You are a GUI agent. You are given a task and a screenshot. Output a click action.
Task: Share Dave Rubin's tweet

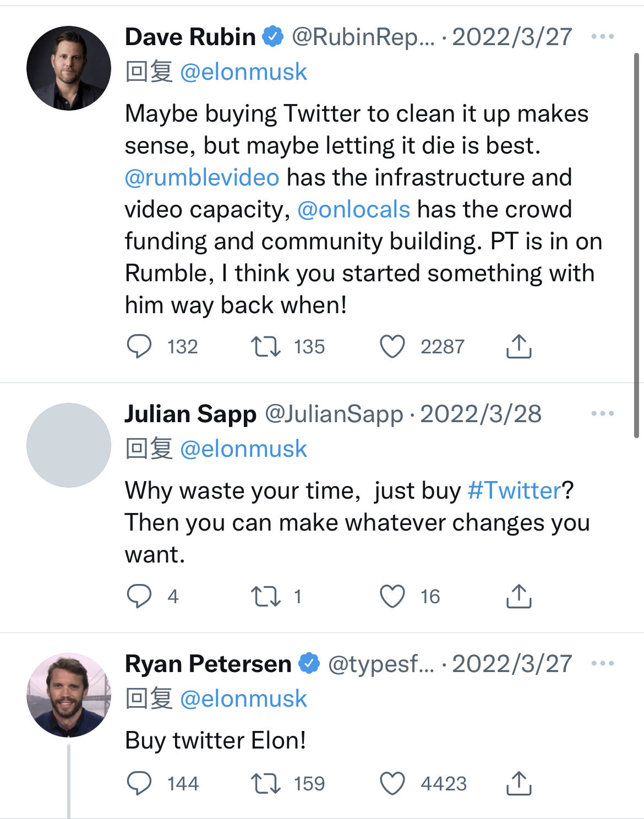[x=518, y=347]
